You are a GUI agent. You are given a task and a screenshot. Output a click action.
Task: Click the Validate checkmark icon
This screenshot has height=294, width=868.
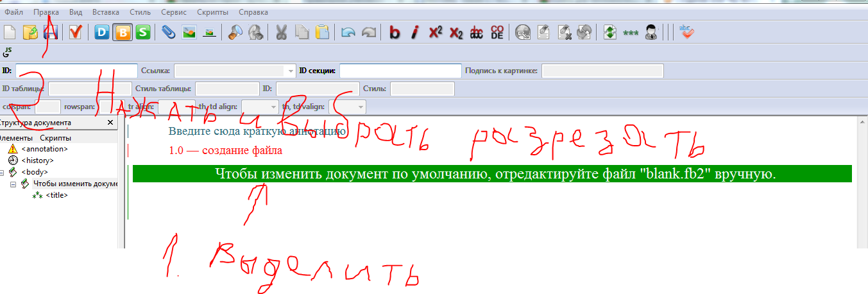pyautogui.click(x=76, y=32)
